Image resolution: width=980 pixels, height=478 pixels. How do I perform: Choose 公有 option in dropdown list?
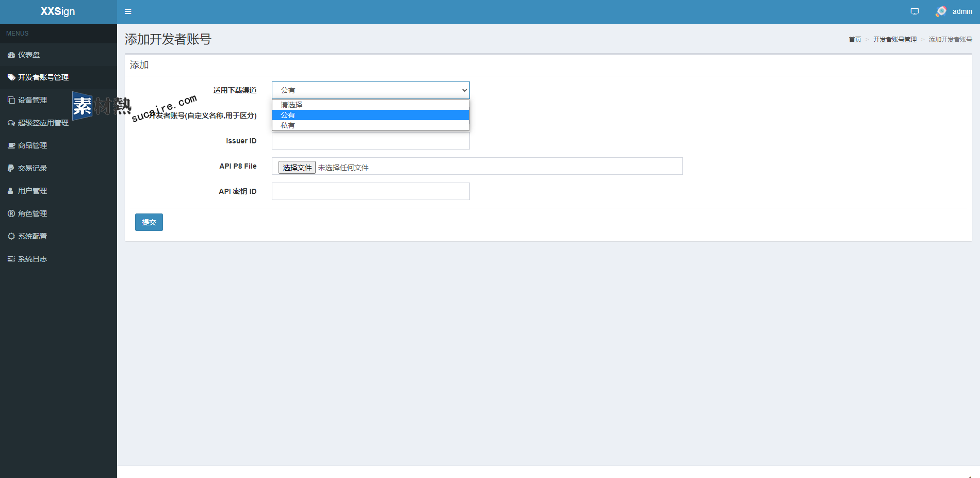pyautogui.click(x=370, y=115)
